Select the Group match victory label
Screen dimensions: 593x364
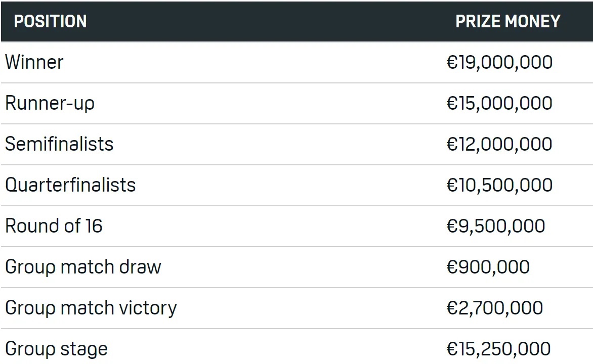pyautogui.click(x=91, y=308)
